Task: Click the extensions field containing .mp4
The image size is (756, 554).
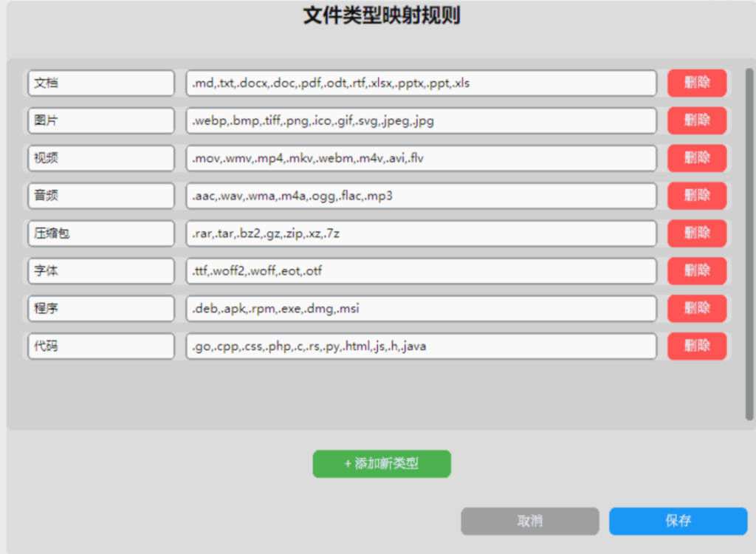Action: [421, 158]
